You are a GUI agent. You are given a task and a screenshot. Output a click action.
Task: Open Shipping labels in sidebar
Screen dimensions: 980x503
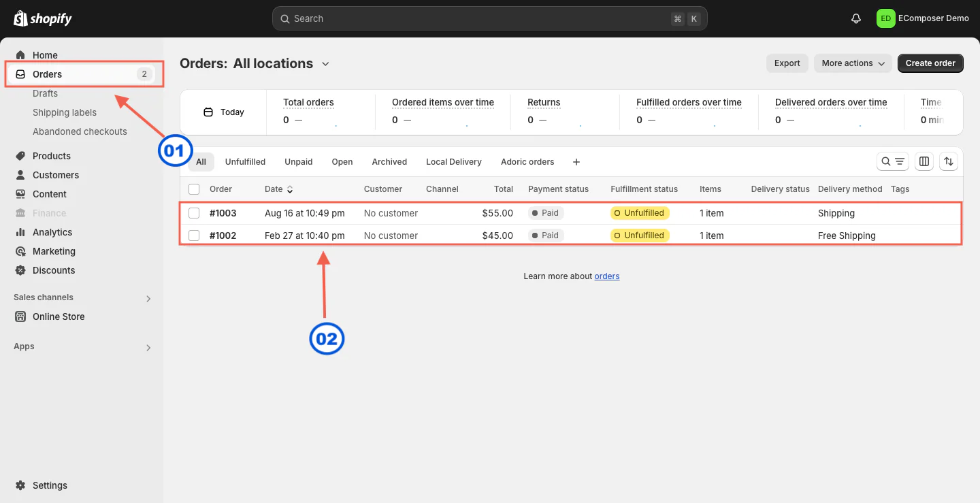click(x=65, y=112)
